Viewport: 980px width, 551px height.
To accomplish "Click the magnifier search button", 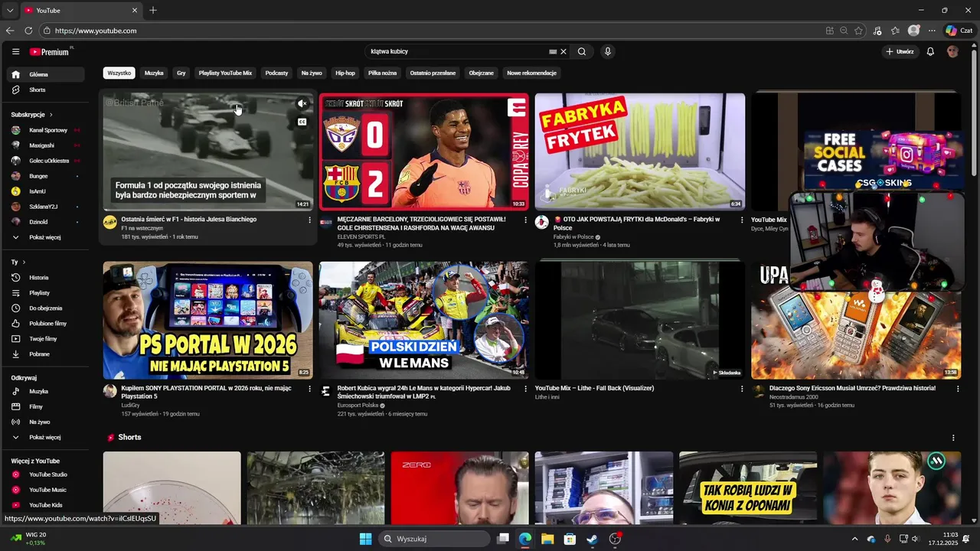I will coord(582,51).
